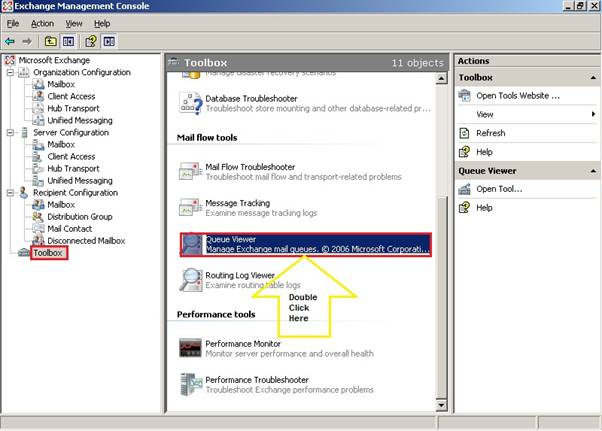Click the Database Troubleshooter icon
This screenshot has height=431, width=602.
(190, 103)
